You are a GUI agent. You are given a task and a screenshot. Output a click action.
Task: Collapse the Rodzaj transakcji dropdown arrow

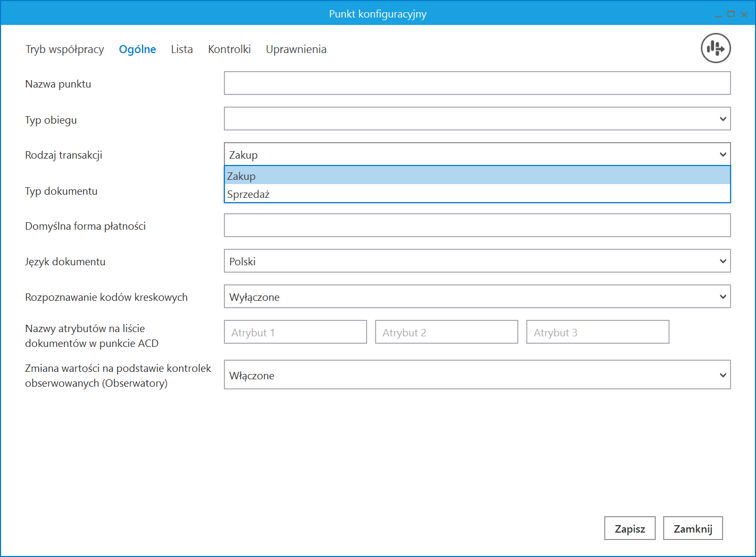pyautogui.click(x=723, y=154)
